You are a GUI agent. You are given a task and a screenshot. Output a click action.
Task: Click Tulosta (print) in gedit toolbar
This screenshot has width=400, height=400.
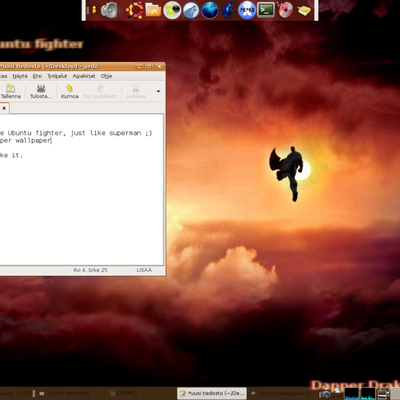coord(41,91)
